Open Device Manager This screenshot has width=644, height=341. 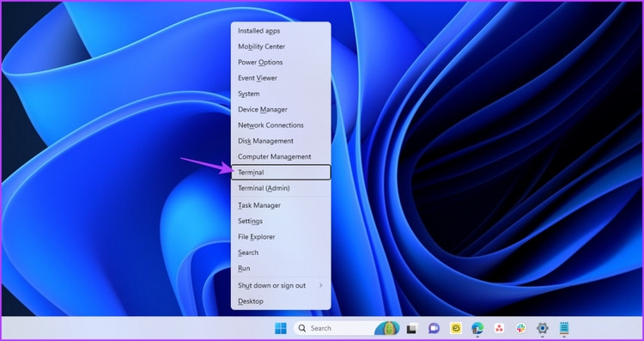click(281, 109)
